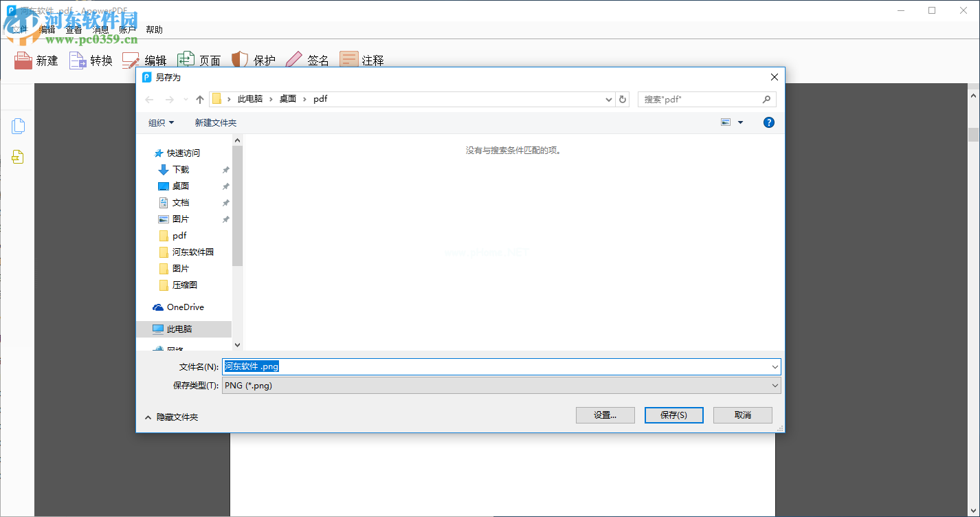Click the 保护 (Protect) shield icon

coord(240,60)
